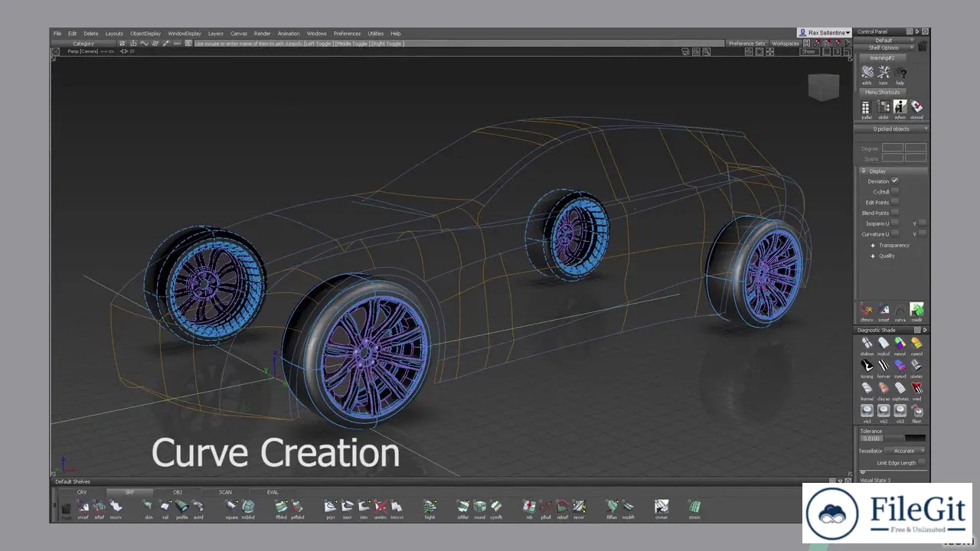Click the Workspaces button

click(785, 44)
